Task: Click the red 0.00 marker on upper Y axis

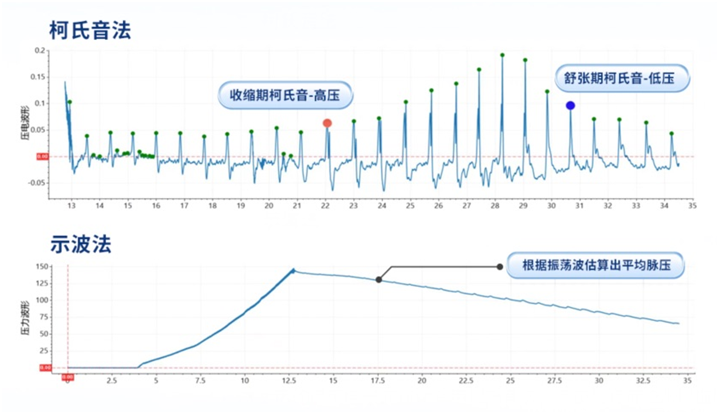Action: [x=43, y=156]
